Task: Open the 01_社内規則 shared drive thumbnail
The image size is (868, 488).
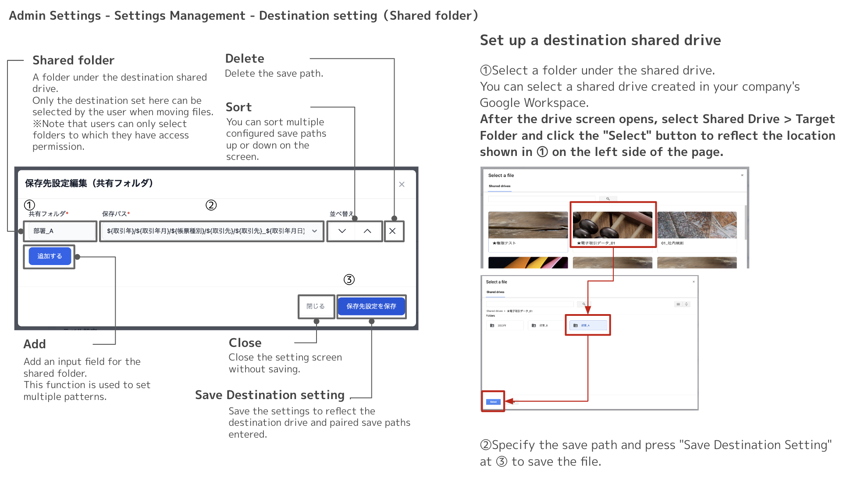Action: coord(697,225)
